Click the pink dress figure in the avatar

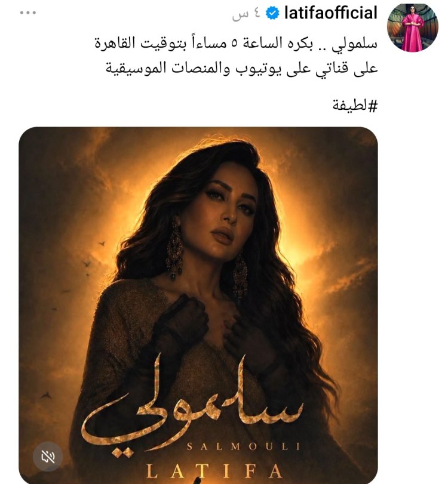(x=413, y=29)
